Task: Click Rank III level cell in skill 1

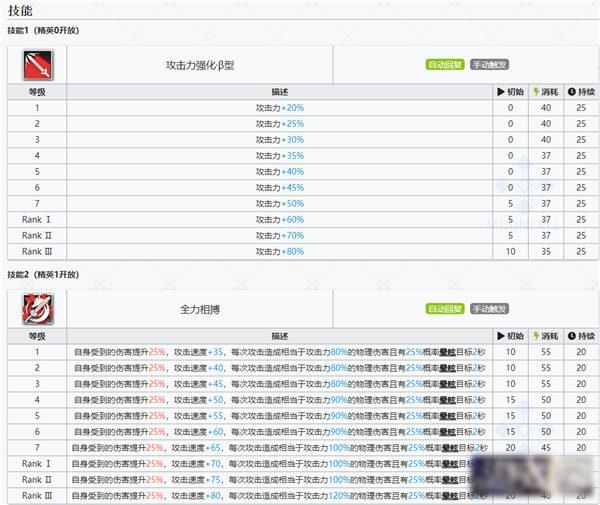Action: [37, 252]
